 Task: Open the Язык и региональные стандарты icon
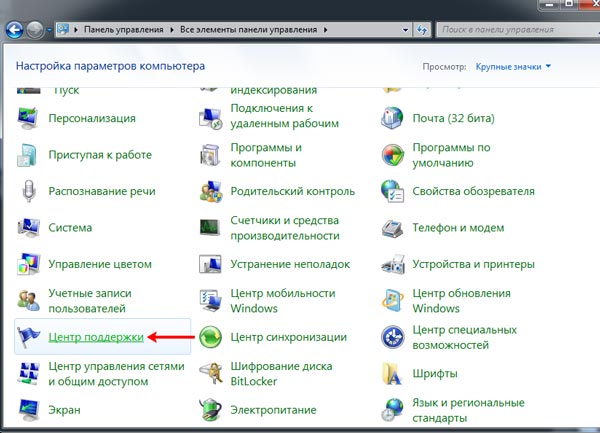pos(392,410)
